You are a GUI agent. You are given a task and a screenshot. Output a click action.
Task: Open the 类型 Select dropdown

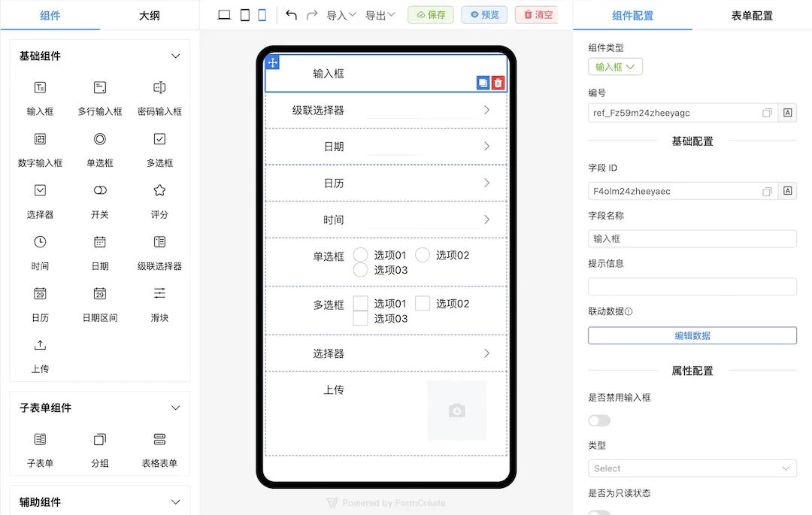[692, 468]
